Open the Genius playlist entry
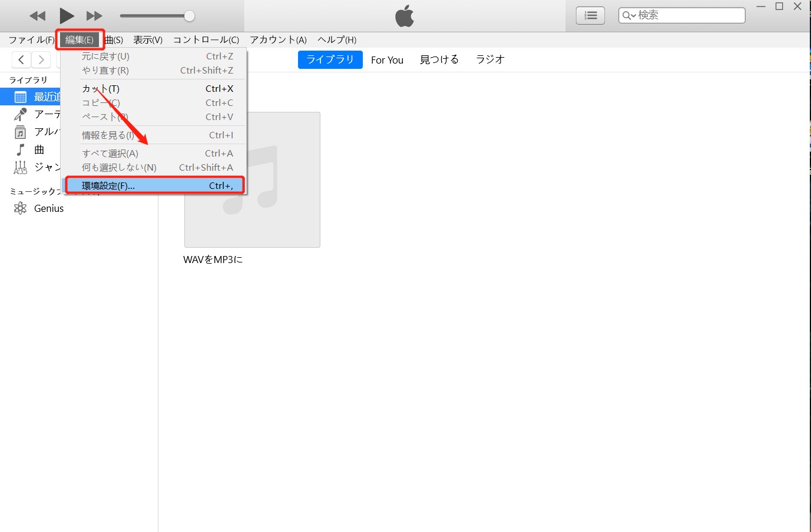Image resolution: width=811 pixels, height=532 pixels. pos(49,208)
